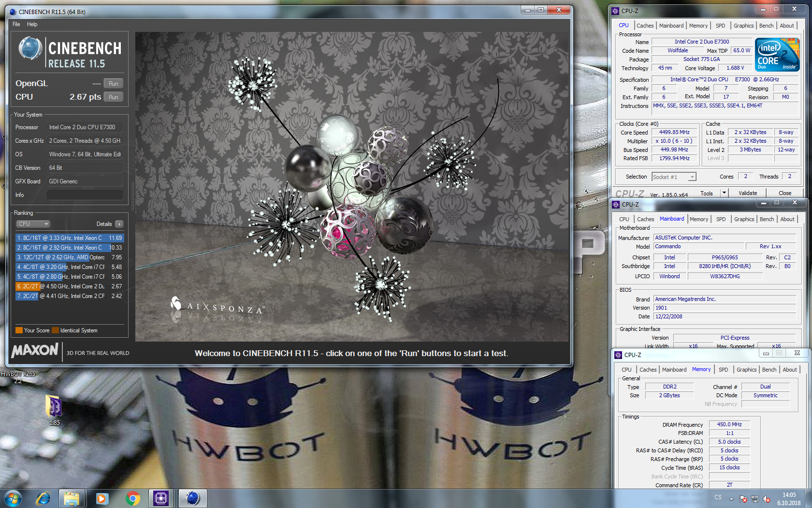Screen dimensions: 812x508
Task: Click the Core Speed value 4499.85 MHz
Action: tap(674, 132)
